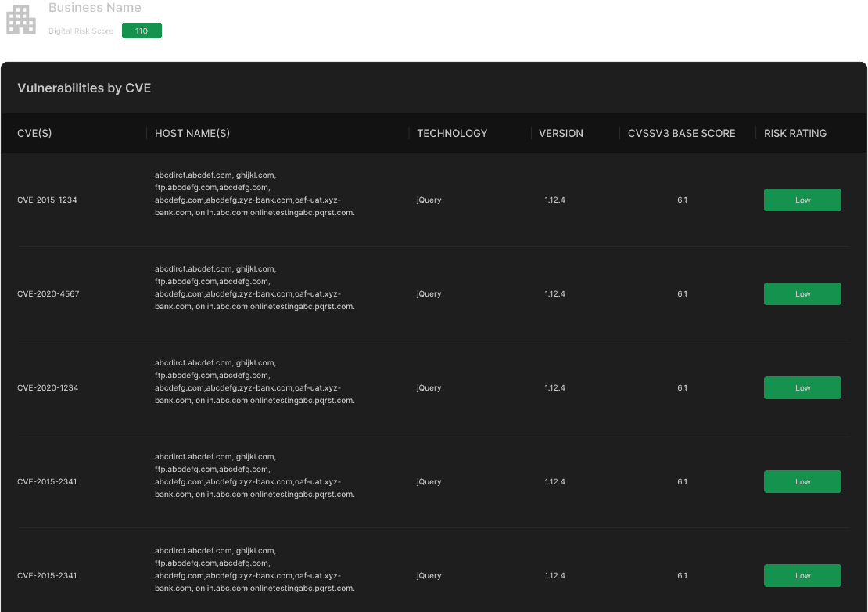Click the Digital Risk Score label
The image size is (868, 612).
[x=81, y=31]
